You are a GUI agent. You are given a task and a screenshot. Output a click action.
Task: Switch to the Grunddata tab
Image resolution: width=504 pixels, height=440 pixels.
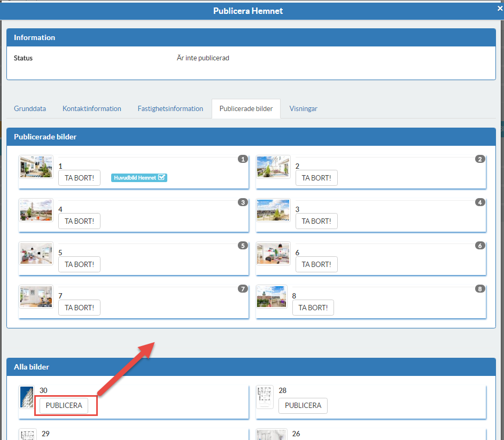[30, 108]
